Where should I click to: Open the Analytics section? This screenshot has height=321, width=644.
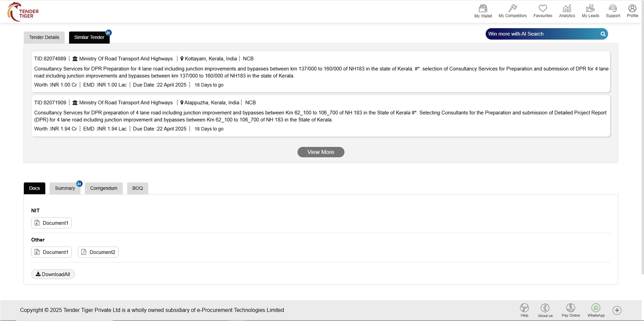tap(567, 11)
